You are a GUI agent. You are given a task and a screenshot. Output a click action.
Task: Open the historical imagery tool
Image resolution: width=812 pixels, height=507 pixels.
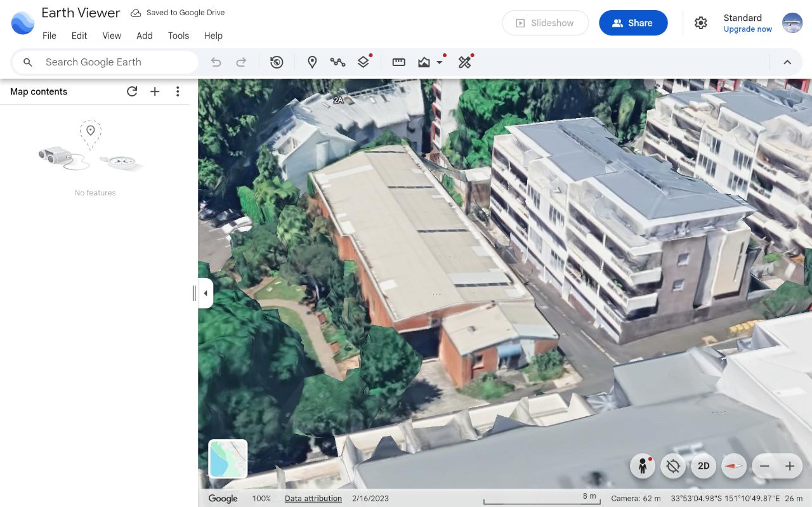coord(277,62)
